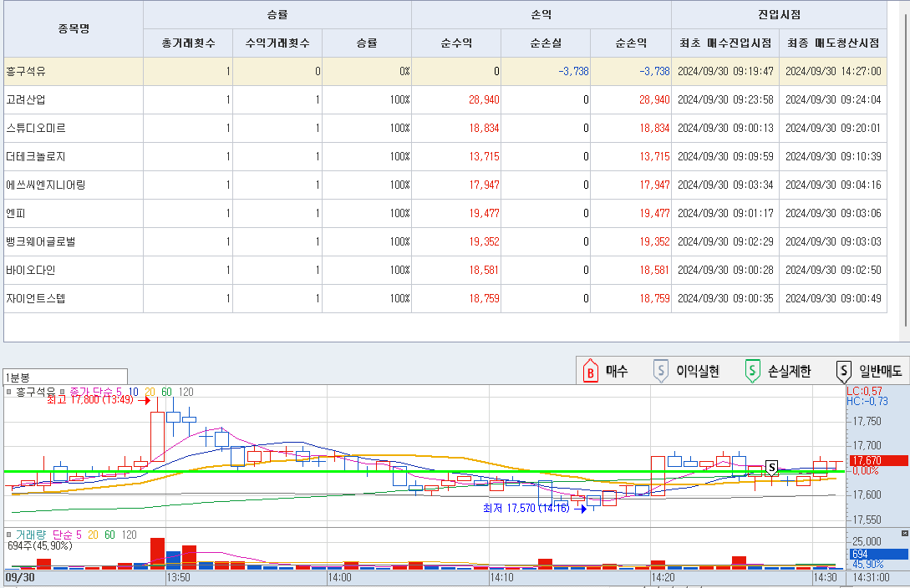Viewport: 910px width, 588px height.
Task: Click 흥구석유's entry time 09:19:47
Action: [725, 71]
